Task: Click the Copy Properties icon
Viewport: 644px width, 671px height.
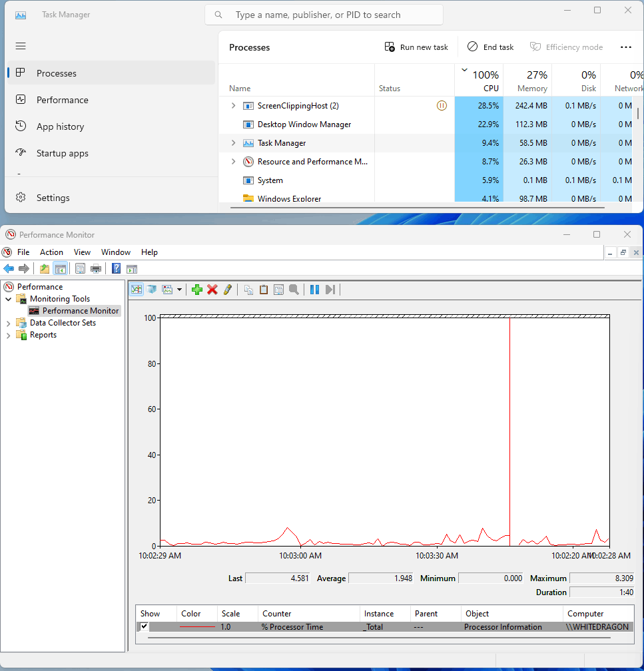Action: (248, 290)
